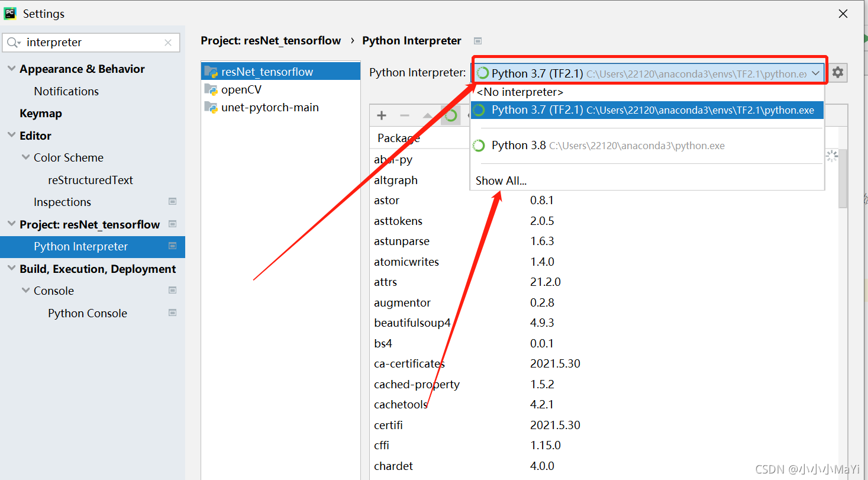
Task: Select the beautifulsoup4 package row
Action: [x=604, y=323]
